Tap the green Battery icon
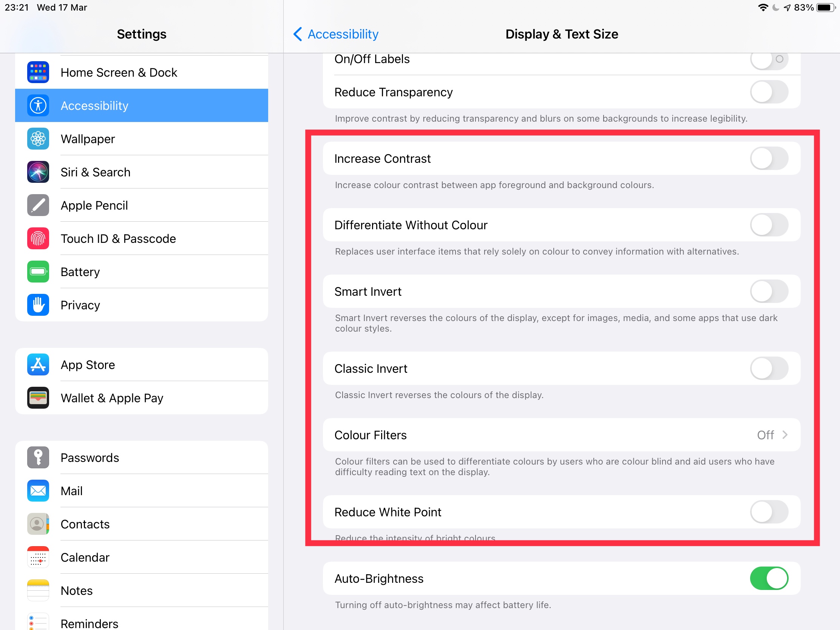Viewport: 840px width, 630px height. 38,272
